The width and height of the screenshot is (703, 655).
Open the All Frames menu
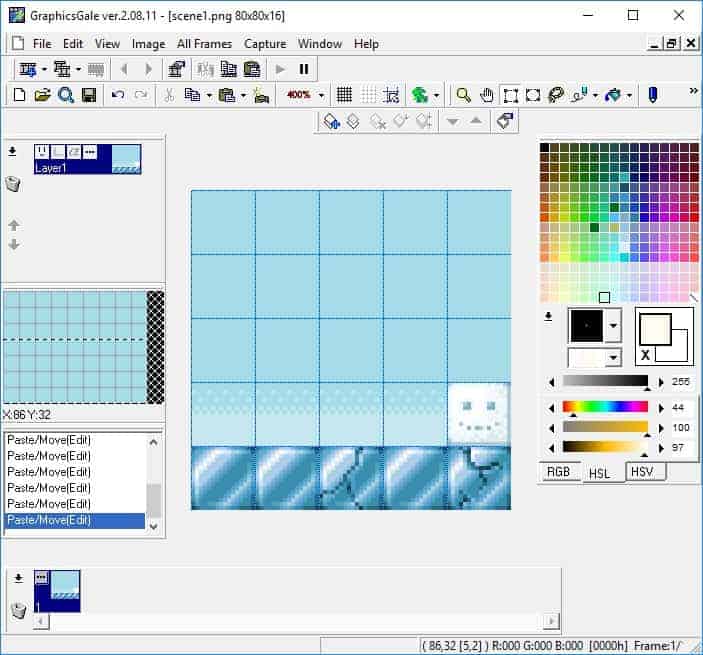(204, 44)
